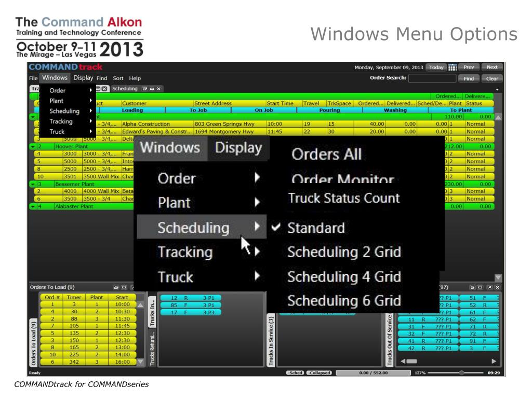Float the Trucks Out Of Service panel
Image resolution: width=532 pixels, height=399 pixels.
point(472,287)
